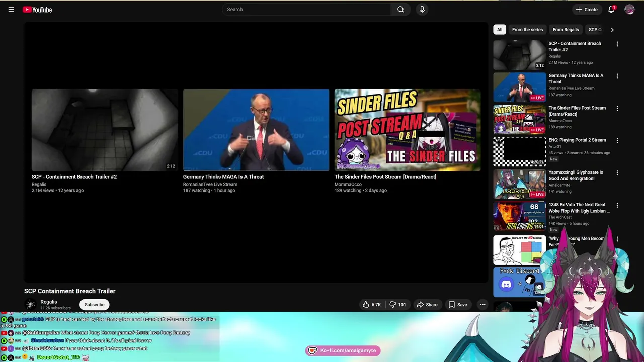
Task: Play end-screen video The Sinder Files Post Stream
Action: pyautogui.click(x=408, y=130)
